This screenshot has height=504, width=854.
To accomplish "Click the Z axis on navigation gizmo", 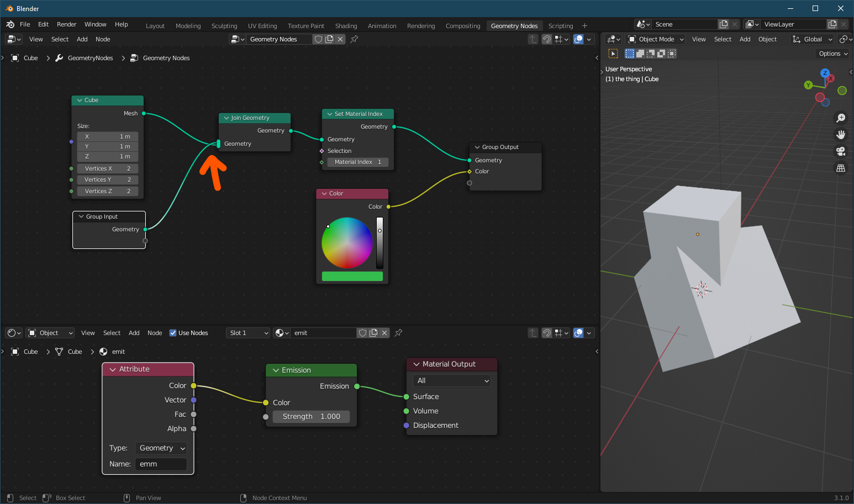I will tap(825, 73).
